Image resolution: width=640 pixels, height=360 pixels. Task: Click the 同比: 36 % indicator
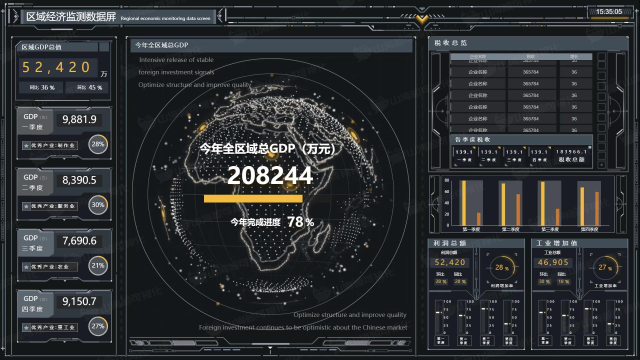coord(42,87)
